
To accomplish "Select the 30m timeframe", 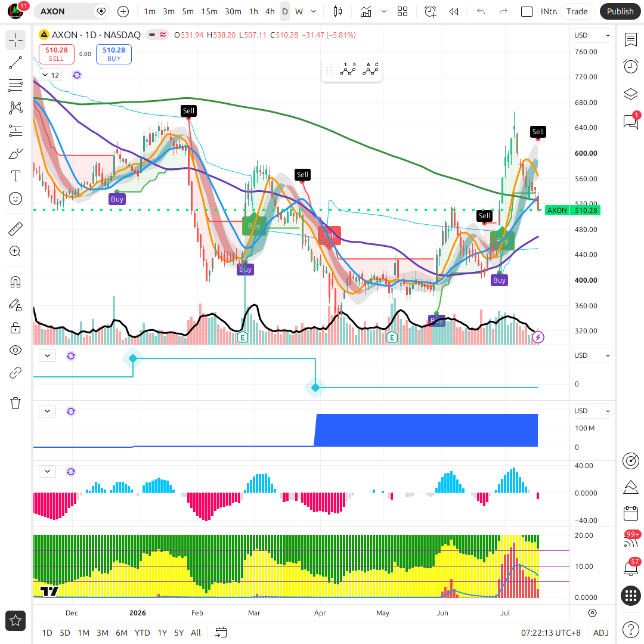I will click(233, 11).
